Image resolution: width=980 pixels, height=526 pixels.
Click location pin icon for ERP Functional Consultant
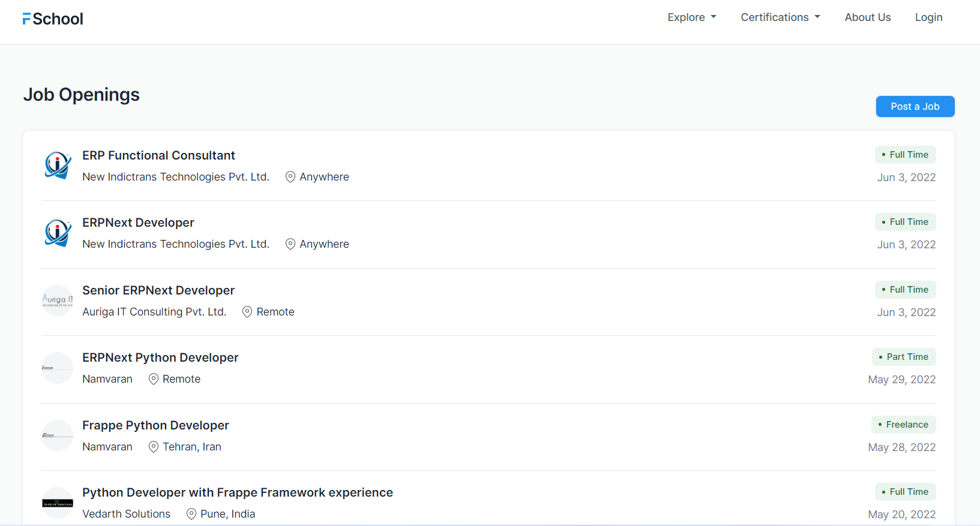pos(290,177)
